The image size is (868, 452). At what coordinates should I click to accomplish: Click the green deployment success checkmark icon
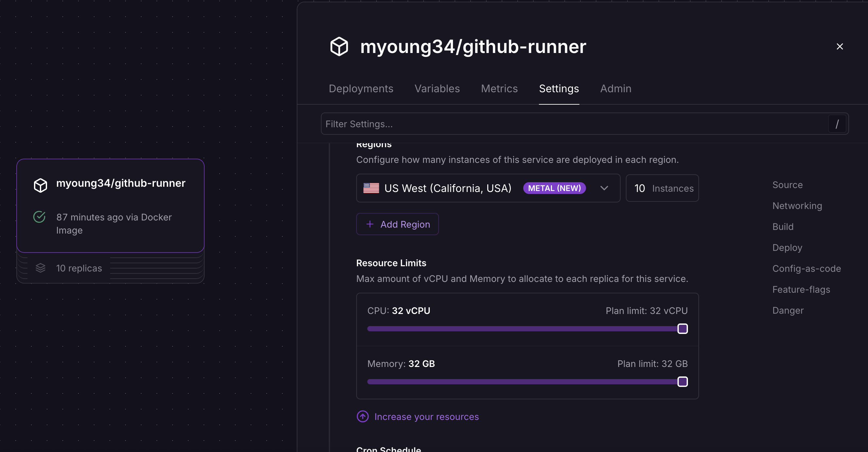40,217
